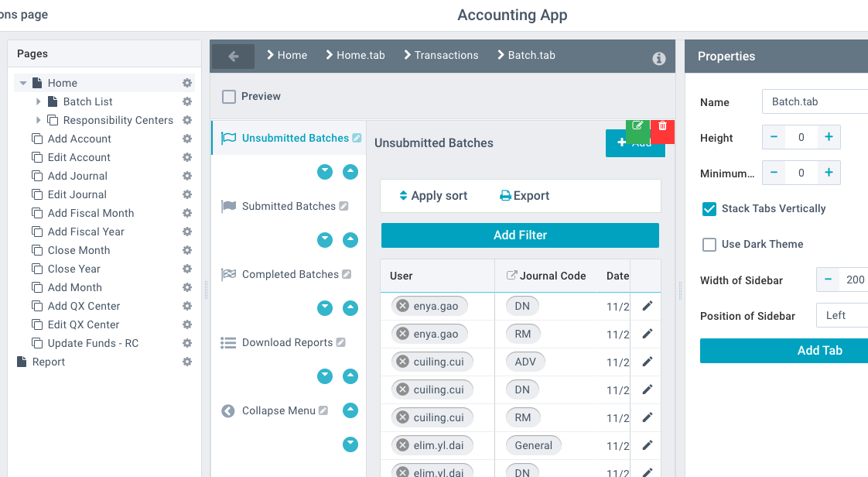868x477 pixels.
Task: Edit the first batch row via pencil icon
Action: (x=646, y=306)
